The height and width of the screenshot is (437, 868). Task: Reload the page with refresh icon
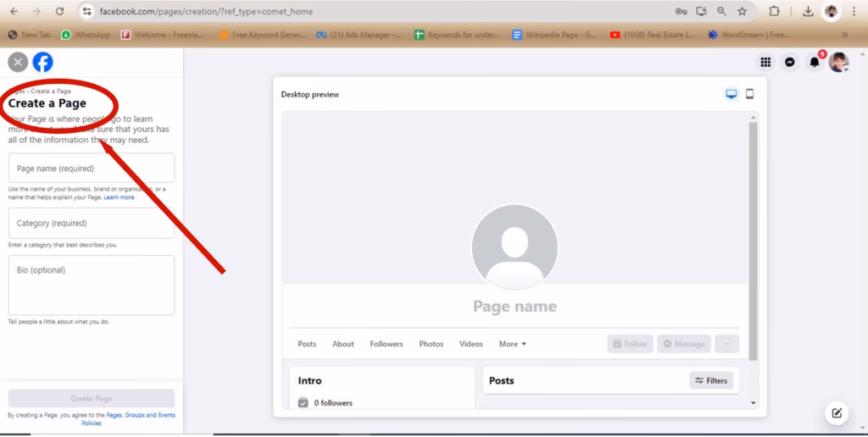(x=60, y=11)
